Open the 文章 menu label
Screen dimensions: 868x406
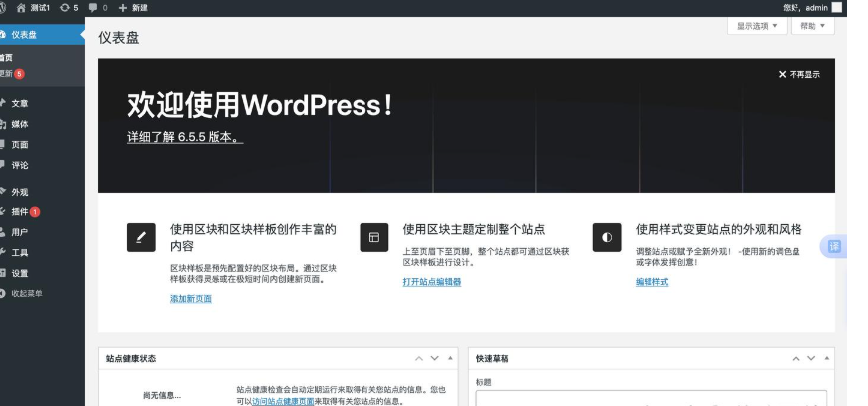point(20,103)
